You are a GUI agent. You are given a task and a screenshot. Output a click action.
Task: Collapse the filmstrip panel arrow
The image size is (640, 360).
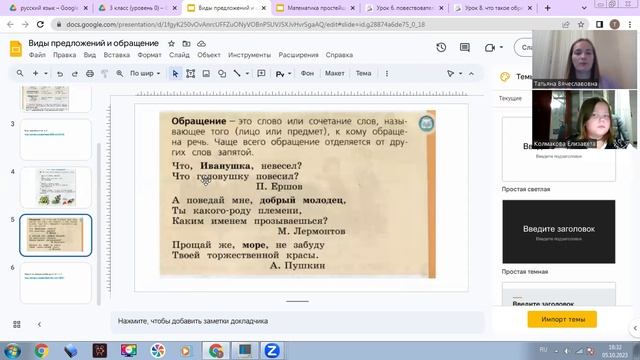point(39,324)
